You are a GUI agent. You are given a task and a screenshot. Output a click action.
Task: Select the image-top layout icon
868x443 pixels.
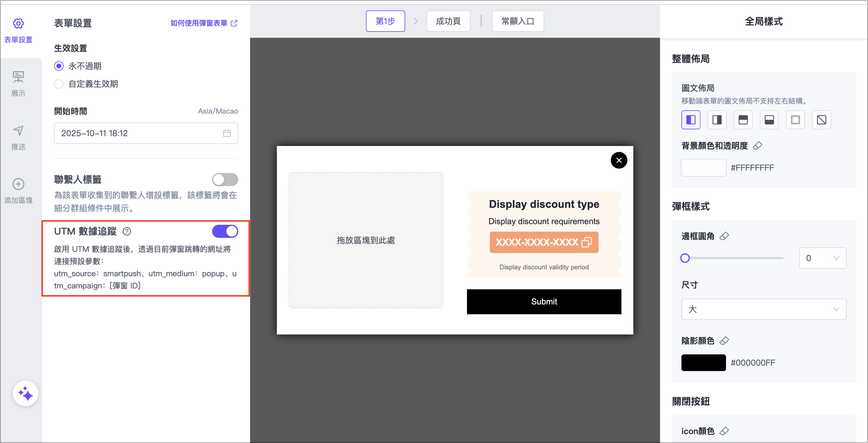[x=743, y=120]
